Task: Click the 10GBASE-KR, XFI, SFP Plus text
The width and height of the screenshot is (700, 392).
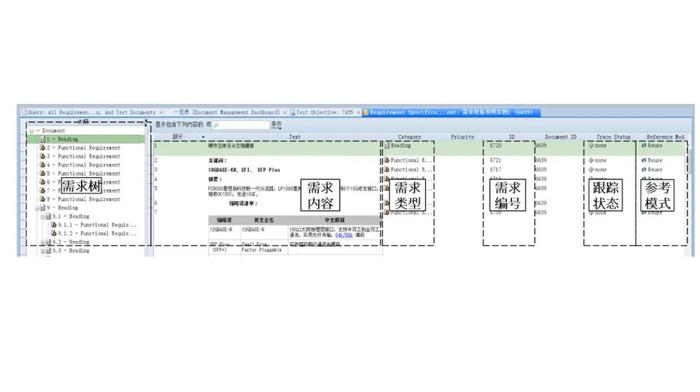Action: click(x=244, y=170)
